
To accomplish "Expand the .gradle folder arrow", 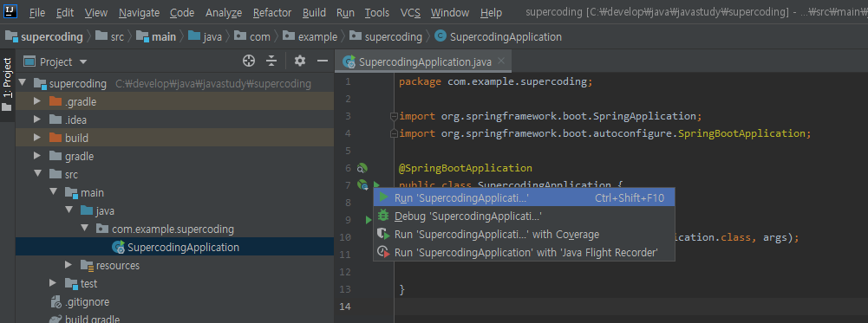I will pos(37,102).
